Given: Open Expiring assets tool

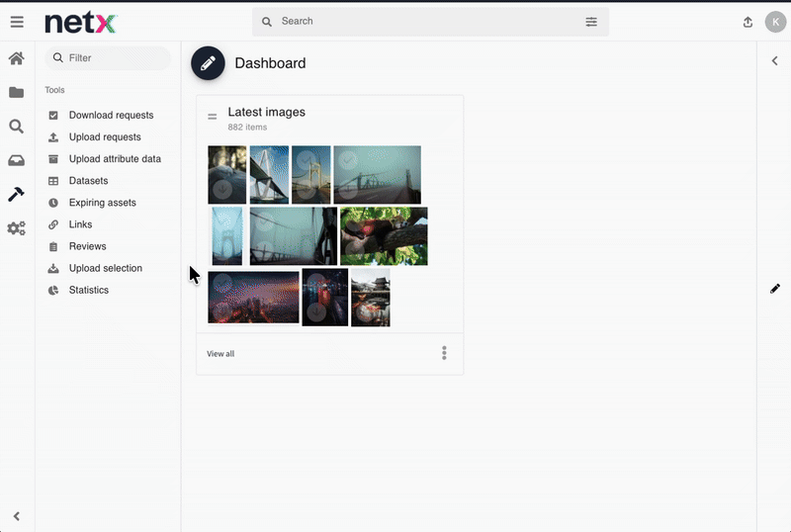Looking at the screenshot, I should coord(102,203).
